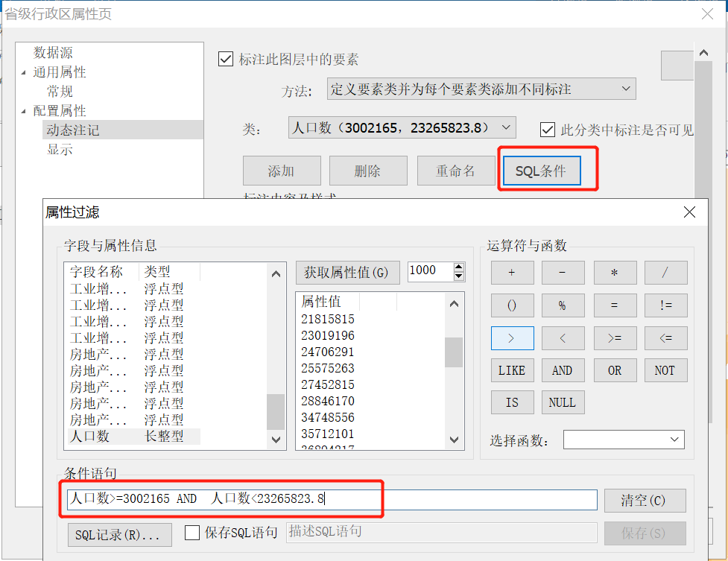728x561 pixels.
Task: Open the 类 population range dropdown
Action: tap(402, 128)
